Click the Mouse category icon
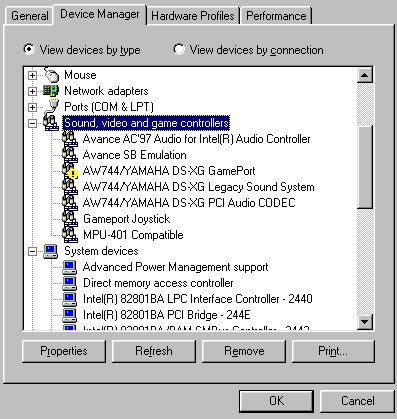Viewport: 397px width, 419px height. 52,75
